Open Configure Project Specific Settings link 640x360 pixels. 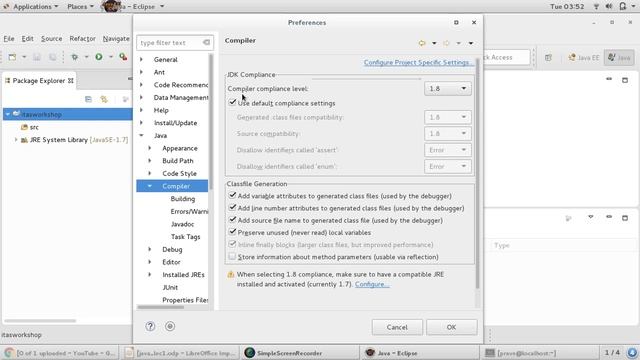pyautogui.click(x=418, y=62)
